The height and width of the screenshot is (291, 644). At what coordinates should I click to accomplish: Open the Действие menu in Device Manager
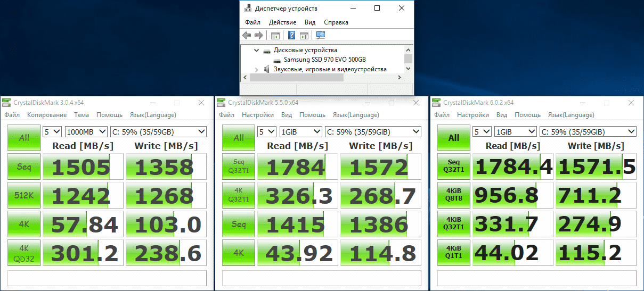[x=282, y=22]
